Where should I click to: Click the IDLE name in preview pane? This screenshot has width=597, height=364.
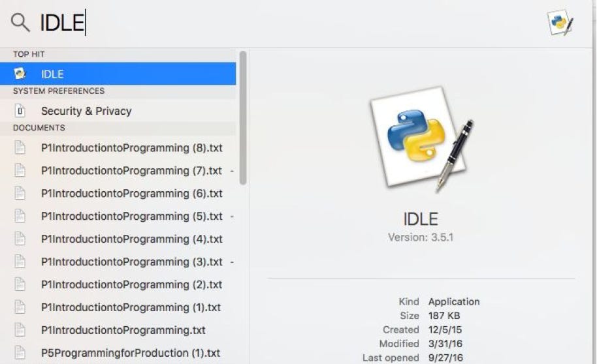pos(421,219)
